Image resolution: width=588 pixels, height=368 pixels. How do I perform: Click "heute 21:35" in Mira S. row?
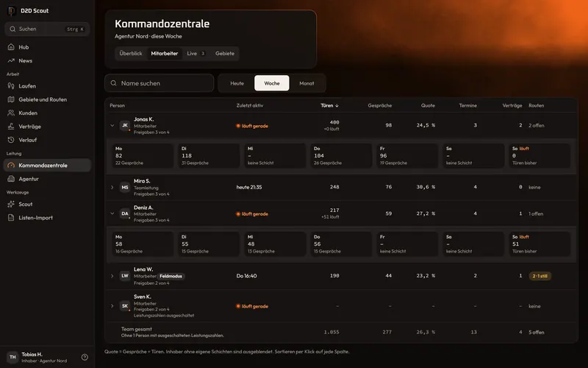249,187
